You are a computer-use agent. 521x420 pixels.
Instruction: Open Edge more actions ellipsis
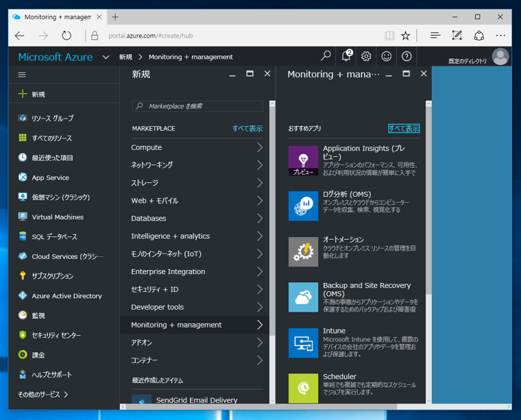click(500, 35)
